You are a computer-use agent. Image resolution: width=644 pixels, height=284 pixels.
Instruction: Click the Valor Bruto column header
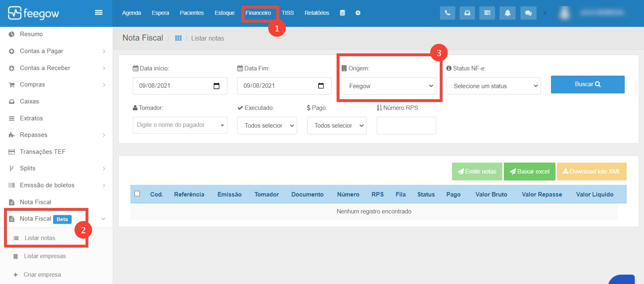click(491, 194)
